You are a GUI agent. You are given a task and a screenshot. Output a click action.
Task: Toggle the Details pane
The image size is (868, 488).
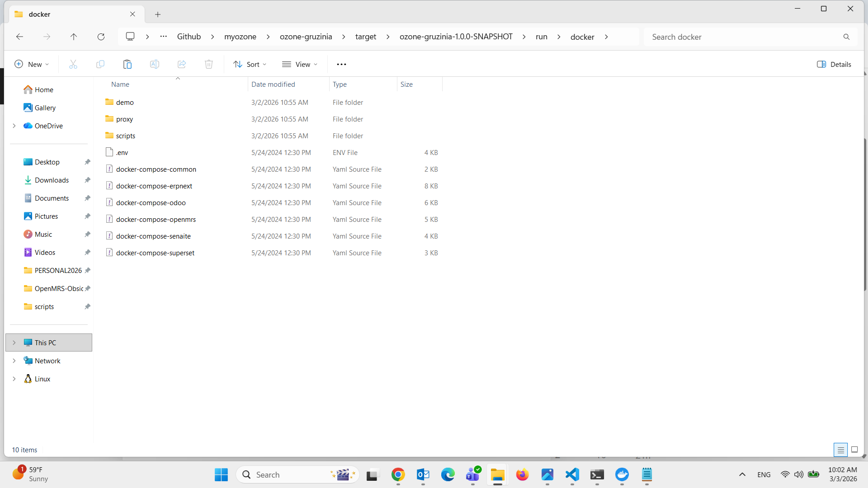[x=834, y=64]
